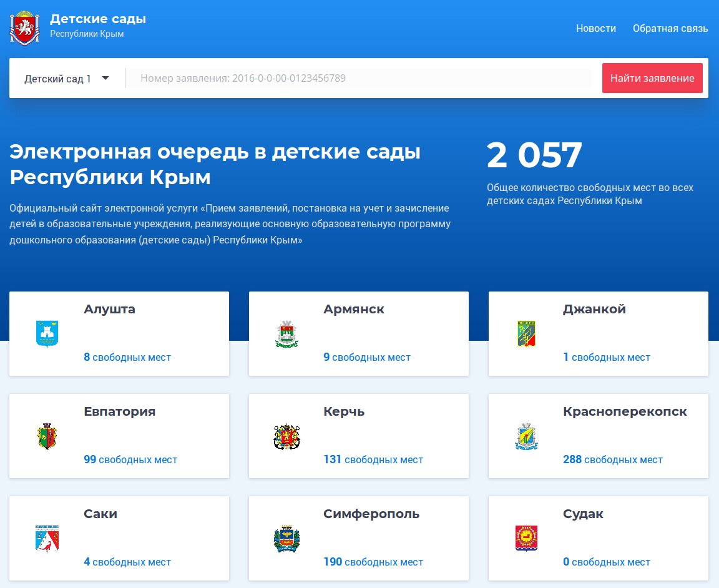The image size is (719, 588).
Task: Select the Dzhankoy coat of arms
Action: coord(526,333)
